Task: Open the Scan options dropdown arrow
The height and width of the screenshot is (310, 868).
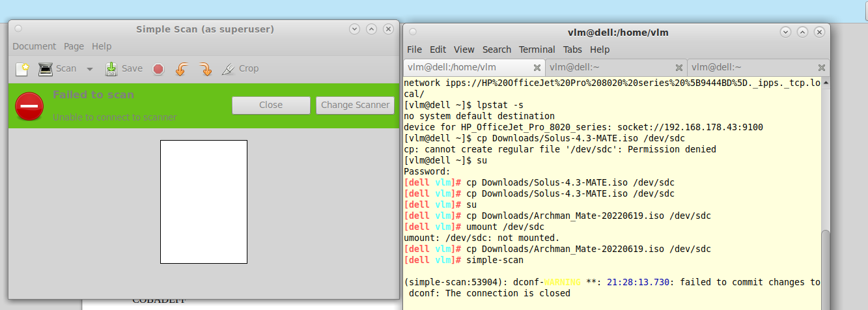Action: tap(90, 68)
